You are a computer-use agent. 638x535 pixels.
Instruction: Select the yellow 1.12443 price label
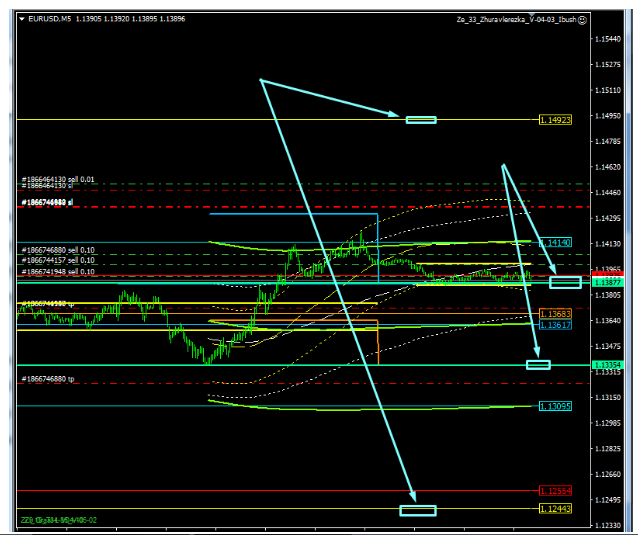[x=555, y=509]
